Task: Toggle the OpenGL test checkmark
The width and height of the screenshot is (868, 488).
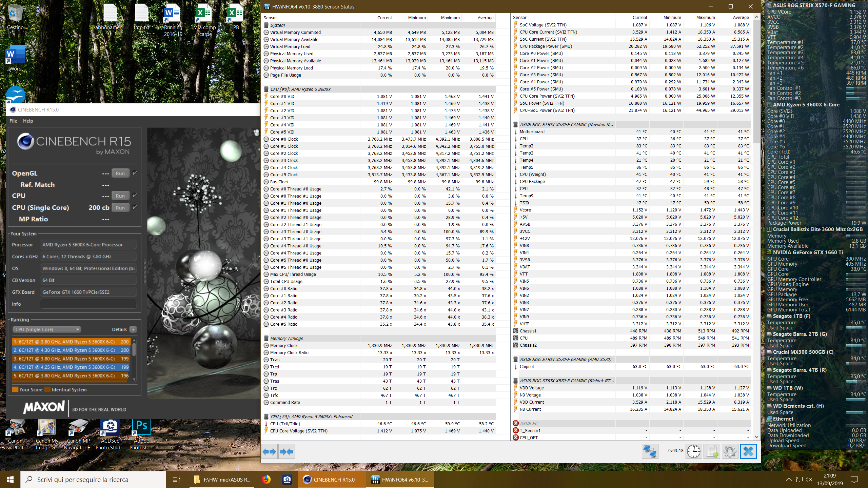Action: click(x=135, y=173)
